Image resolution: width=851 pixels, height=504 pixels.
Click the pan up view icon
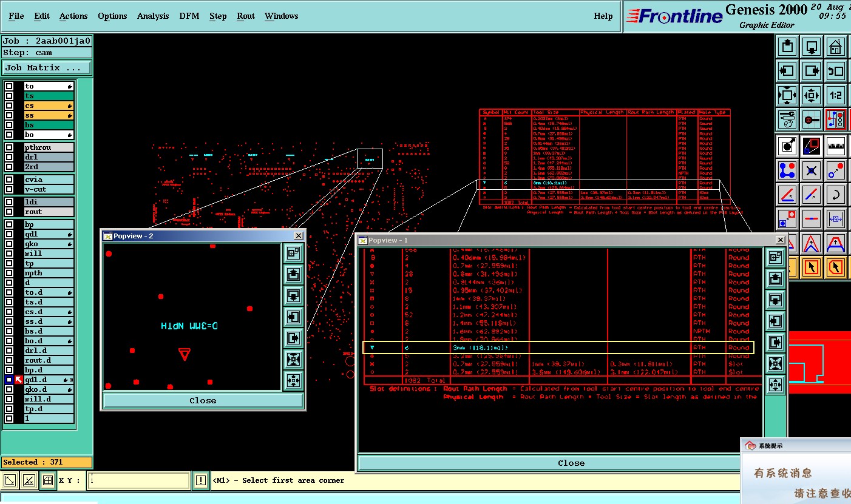(787, 46)
